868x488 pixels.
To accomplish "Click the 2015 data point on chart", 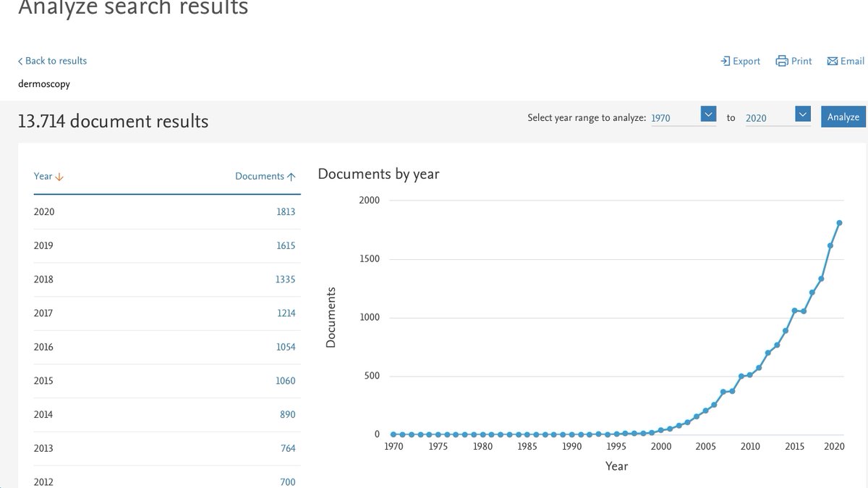I will coord(794,311).
